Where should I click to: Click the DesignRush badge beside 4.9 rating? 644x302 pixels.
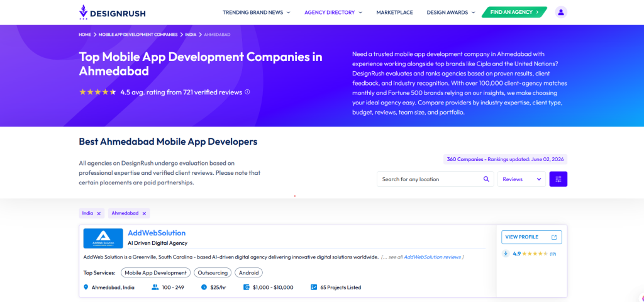506,254
